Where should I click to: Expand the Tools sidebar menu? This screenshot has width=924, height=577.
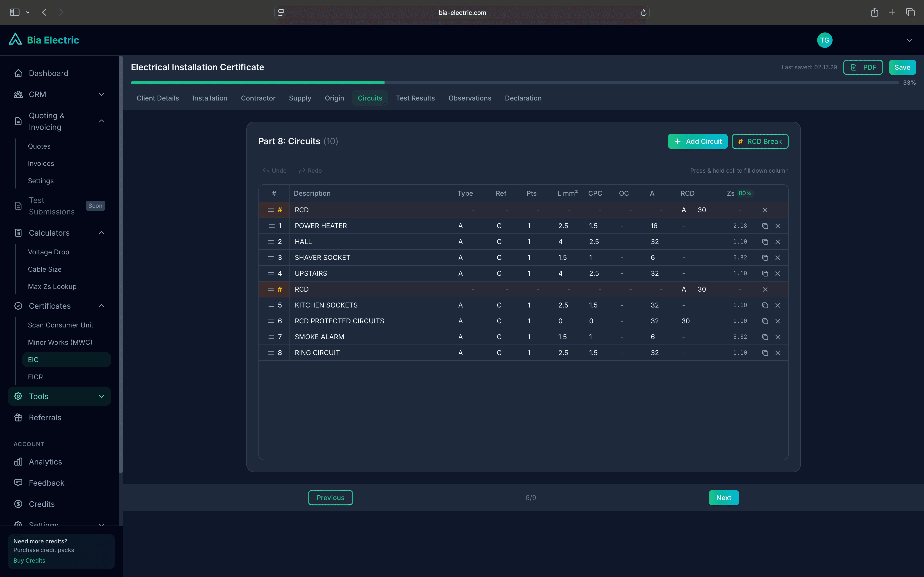pos(101,396)
